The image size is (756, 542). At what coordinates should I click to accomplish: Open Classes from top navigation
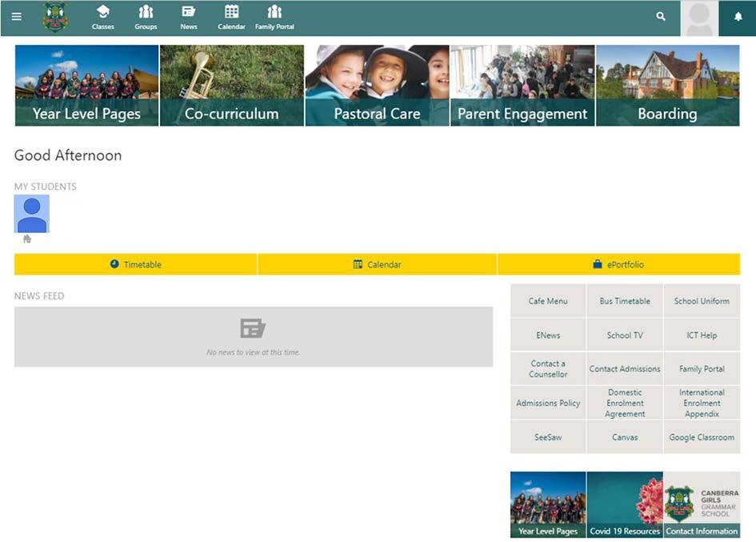click(x=103, y=18)
